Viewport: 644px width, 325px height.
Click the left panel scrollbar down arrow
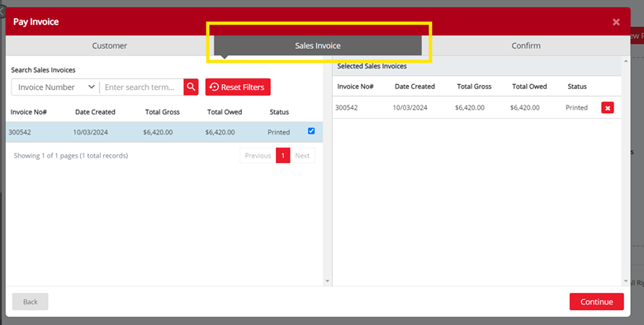coord(327,281)
